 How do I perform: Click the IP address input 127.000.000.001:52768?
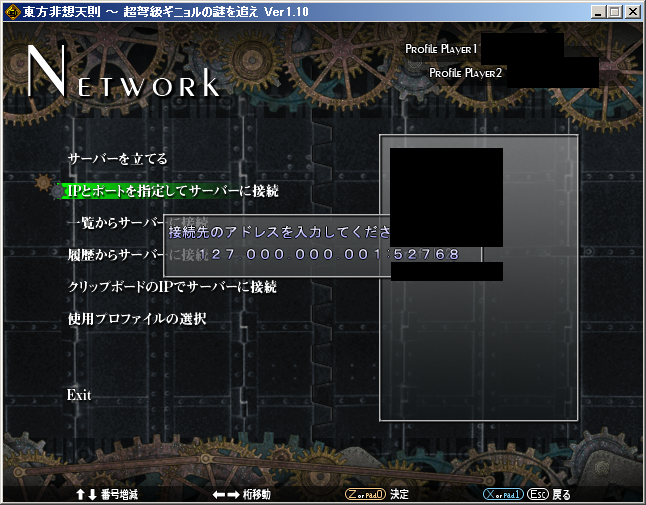[x=329, y=255]
